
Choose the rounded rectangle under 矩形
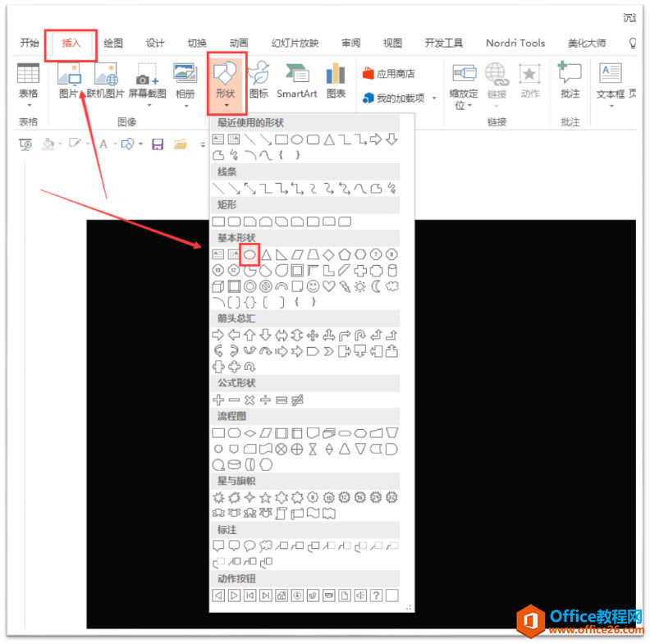[234, 222]
